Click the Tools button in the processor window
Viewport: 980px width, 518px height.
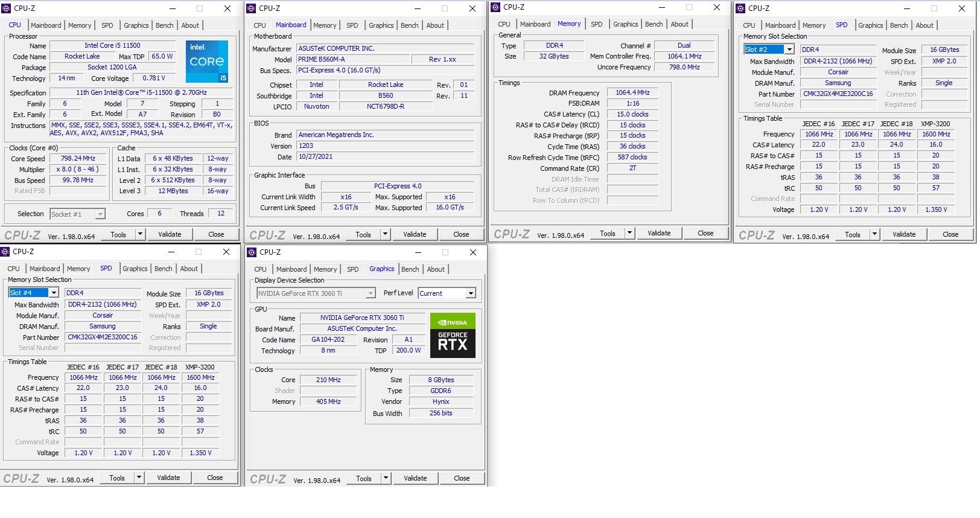pyautogui.click(x=118, y=234)
